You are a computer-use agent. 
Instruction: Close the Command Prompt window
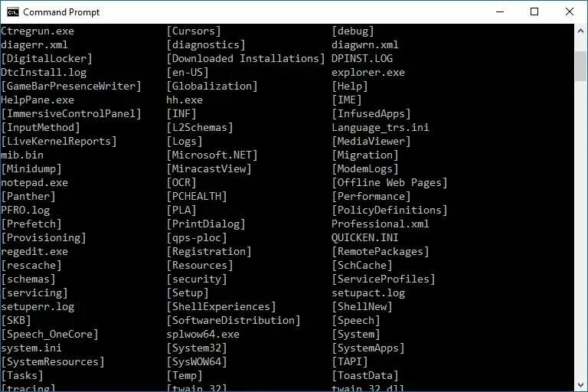570,12
